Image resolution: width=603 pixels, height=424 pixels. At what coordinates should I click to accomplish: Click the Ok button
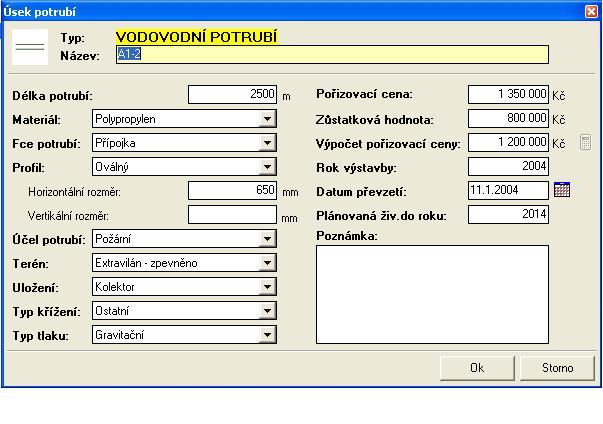[477, 368]
